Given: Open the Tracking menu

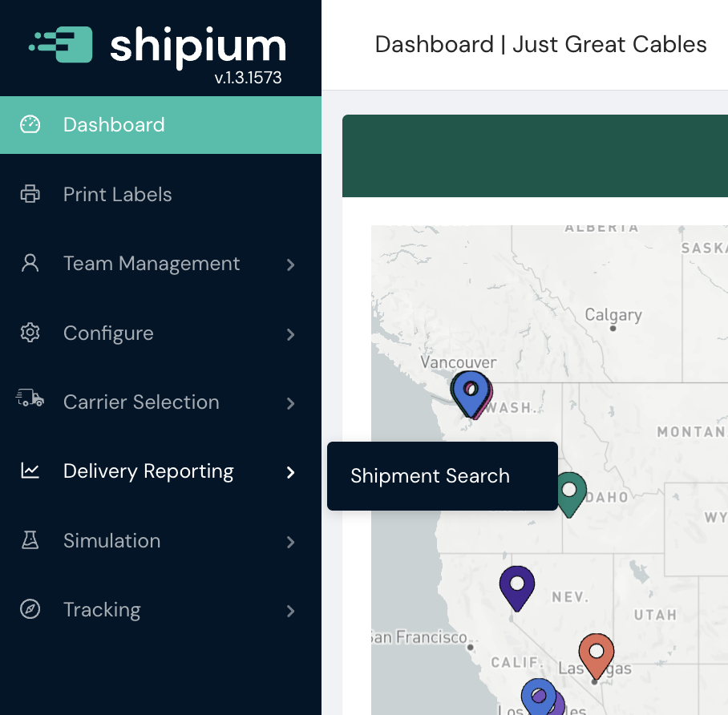Looking at the screenshot, I should click(x=160, y=610).
